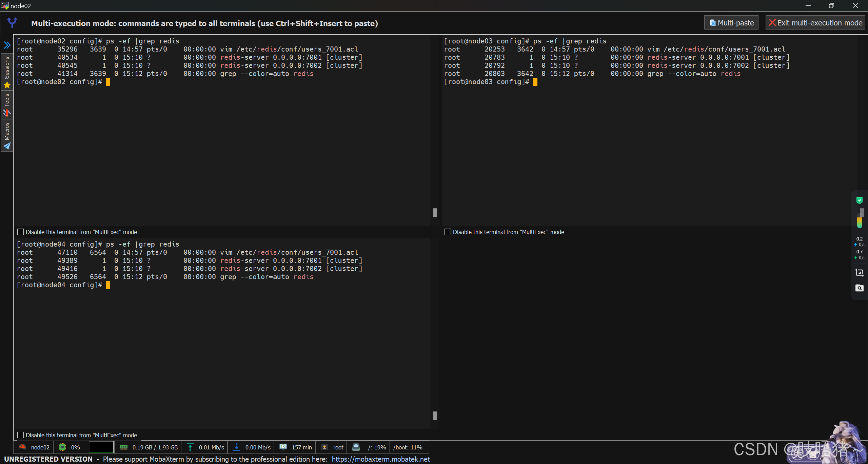Open the mobaxterm.mobatek.net link
The width and height of the screenshot is (868, 464).
coord(381,459)
